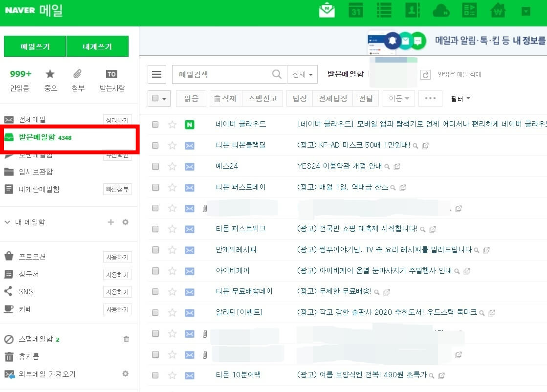Image resolution: width=547 pixels, height=392 pixels.
Task: Click 안읽은 메일 삭제 link
Action: click(459, 74)
